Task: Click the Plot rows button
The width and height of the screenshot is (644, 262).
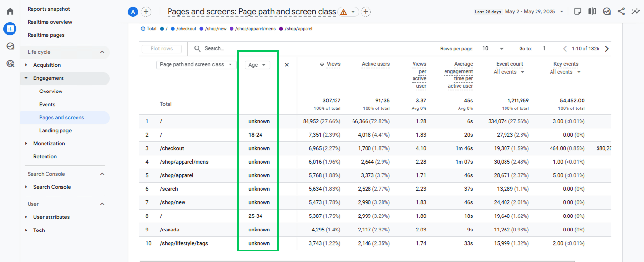Action: [162, 49]
